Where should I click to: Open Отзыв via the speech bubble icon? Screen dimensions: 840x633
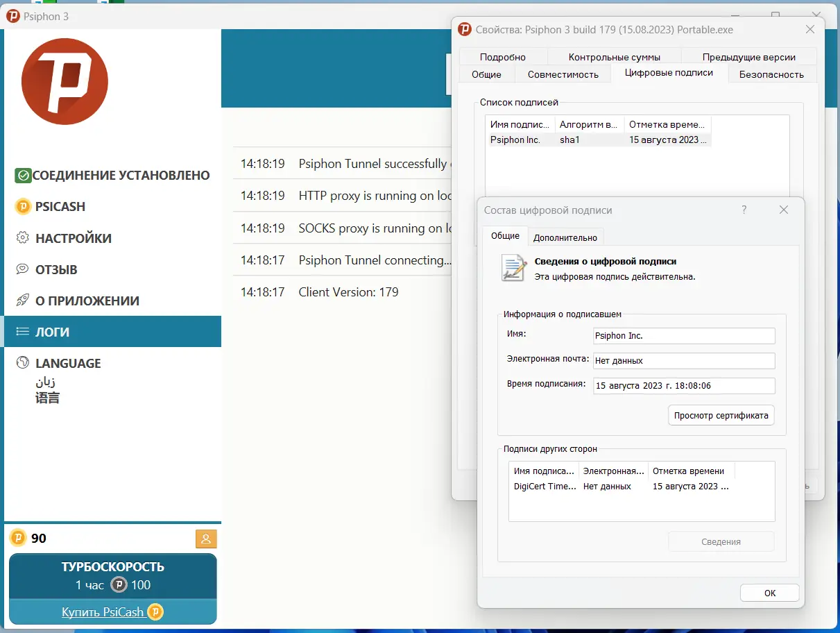pos(24,269)
